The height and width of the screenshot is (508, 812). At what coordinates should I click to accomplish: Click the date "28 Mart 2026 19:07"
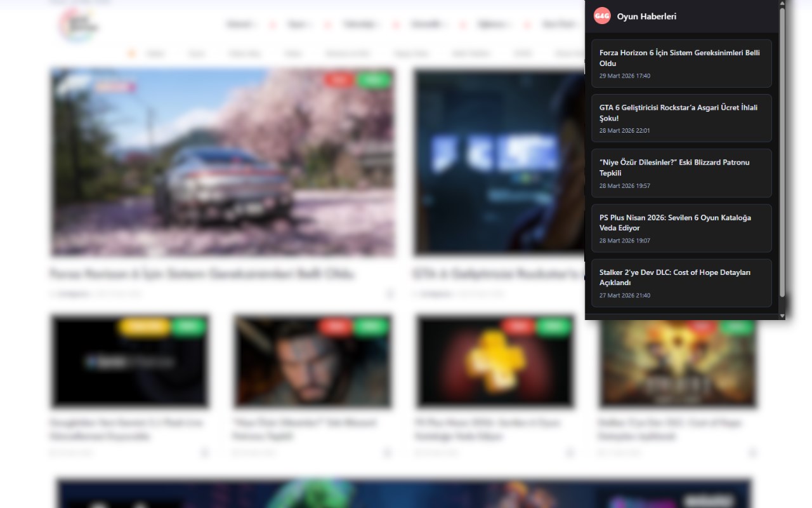(x=625, y=241)
